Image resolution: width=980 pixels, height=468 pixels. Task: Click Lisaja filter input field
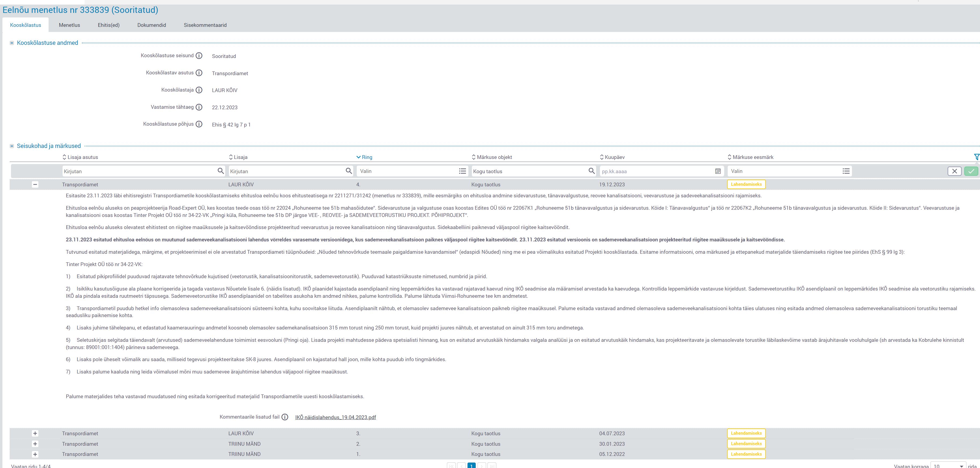291,171
